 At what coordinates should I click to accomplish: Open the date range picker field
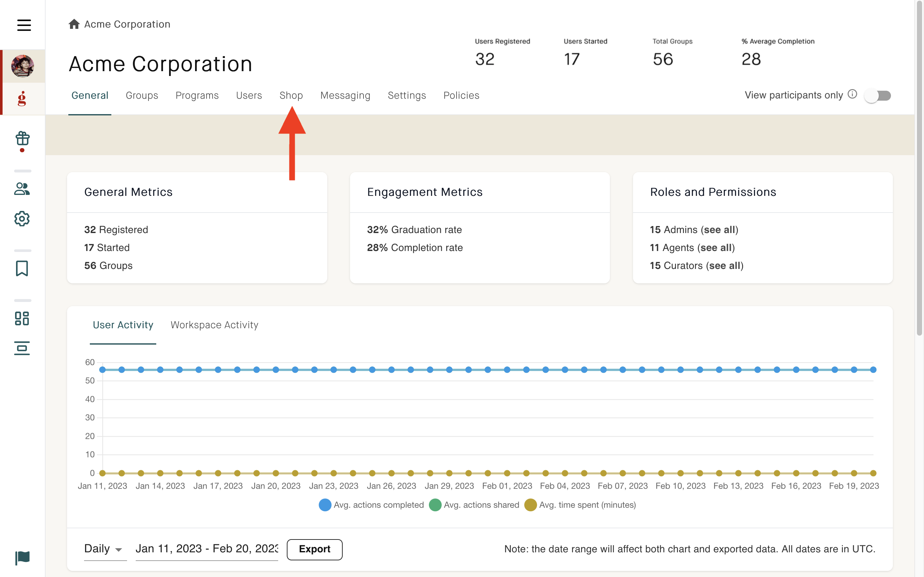click(x=207, y=549)
